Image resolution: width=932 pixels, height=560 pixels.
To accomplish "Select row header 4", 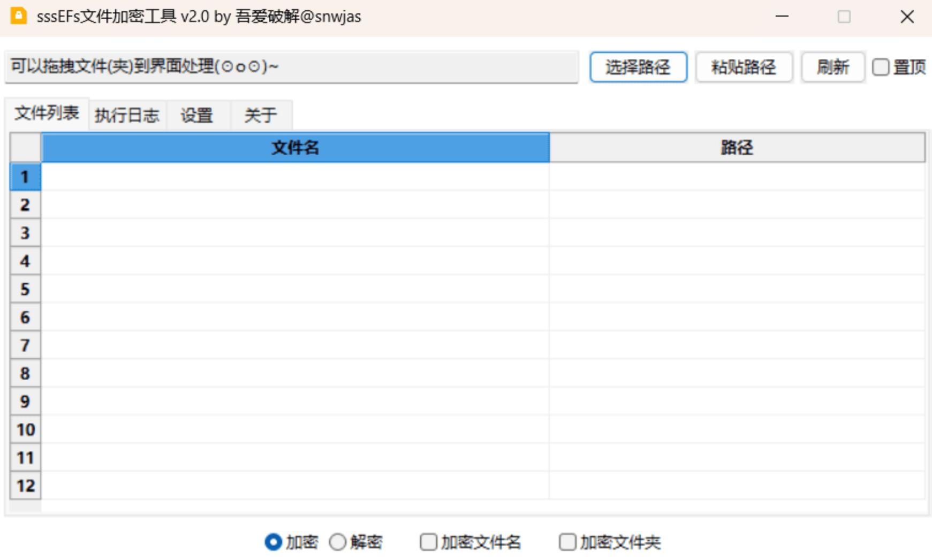I will tap(25, 261).
